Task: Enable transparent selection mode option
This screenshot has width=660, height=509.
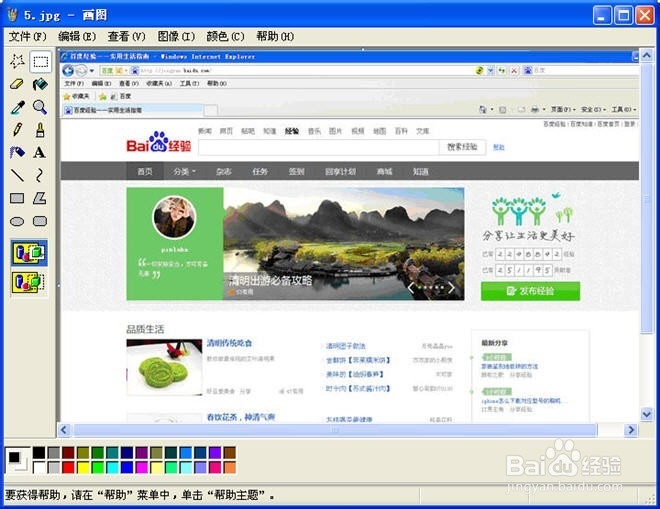Action: [x=29, y=282]
